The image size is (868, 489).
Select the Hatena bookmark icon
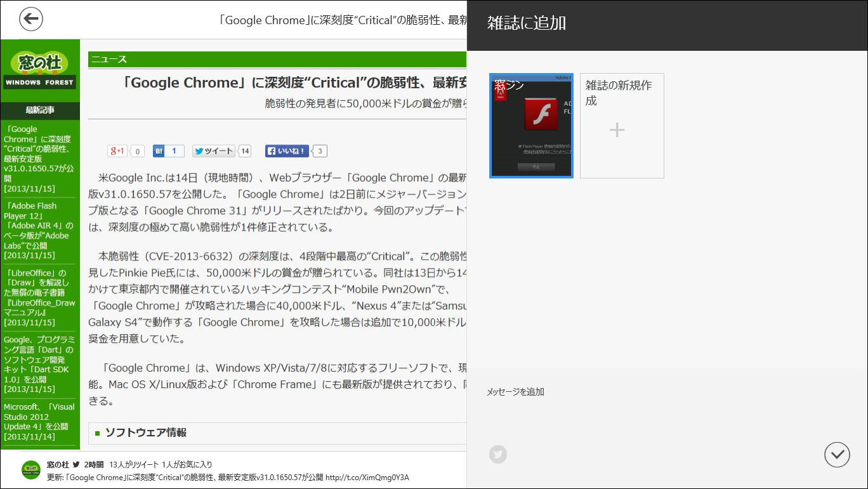pos(158,151)
